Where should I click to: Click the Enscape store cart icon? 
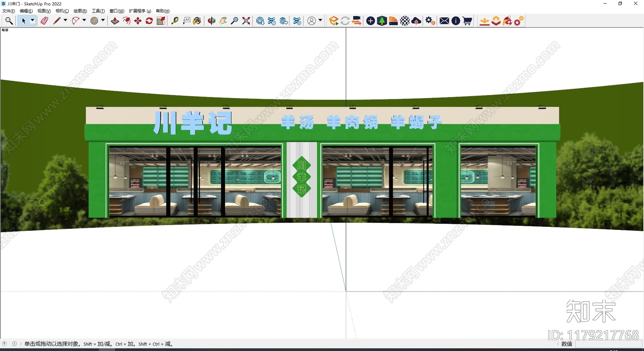click(x=467, y=21)
